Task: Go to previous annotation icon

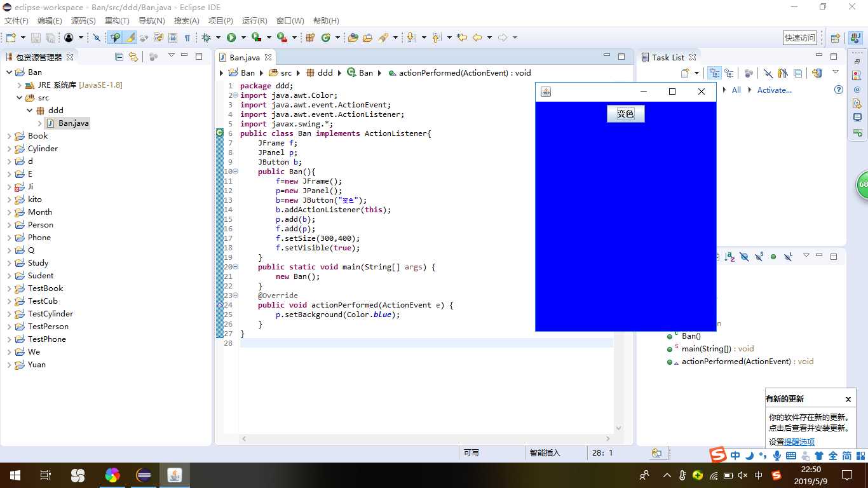Action: click(437, 38)
